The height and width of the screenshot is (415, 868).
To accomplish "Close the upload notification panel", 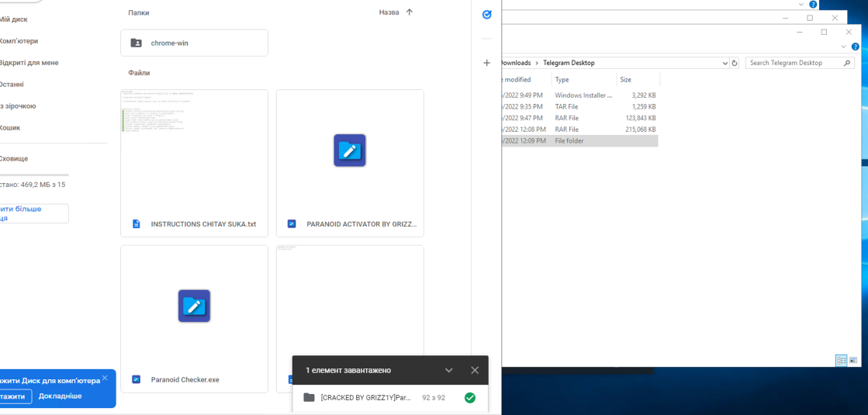I will [x=475, y=370].
